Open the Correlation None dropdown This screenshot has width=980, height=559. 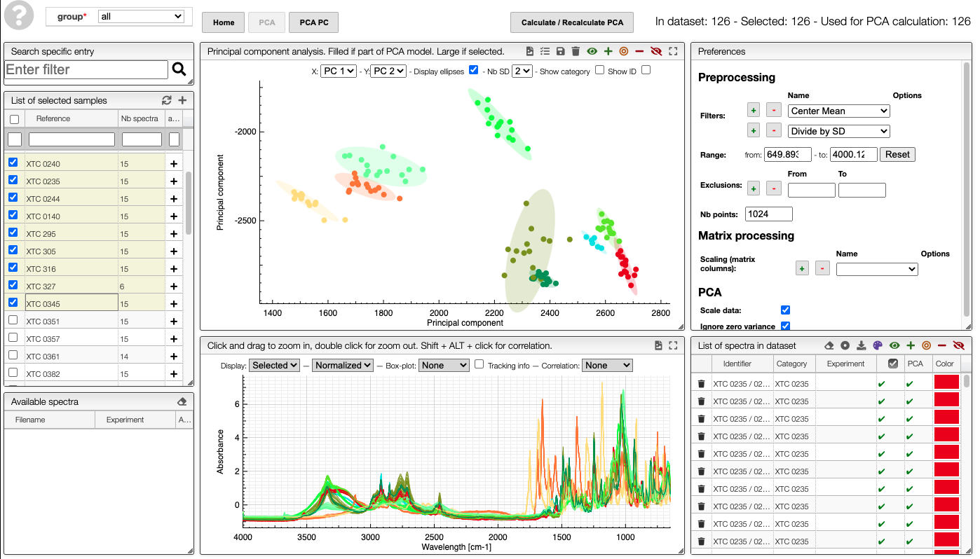(x=607, y=365)
